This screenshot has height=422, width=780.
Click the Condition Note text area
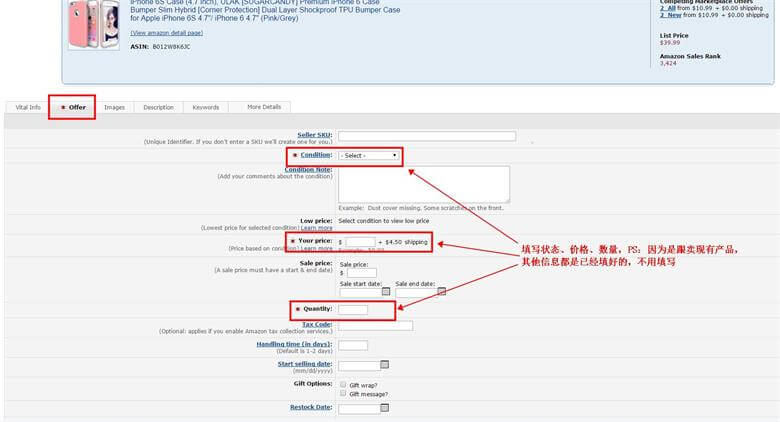click(x=424, y=184)
